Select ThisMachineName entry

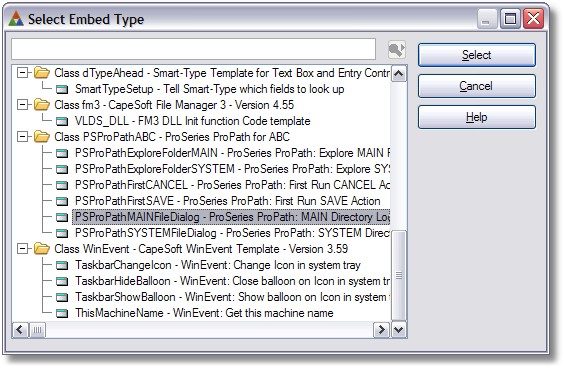tap(204, 313)
